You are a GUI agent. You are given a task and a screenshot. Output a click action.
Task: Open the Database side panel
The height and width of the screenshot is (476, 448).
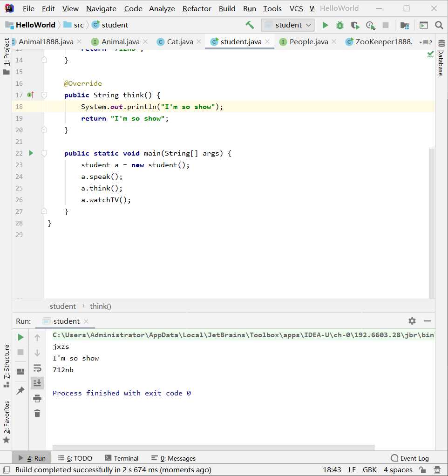(x=441, y=58)
